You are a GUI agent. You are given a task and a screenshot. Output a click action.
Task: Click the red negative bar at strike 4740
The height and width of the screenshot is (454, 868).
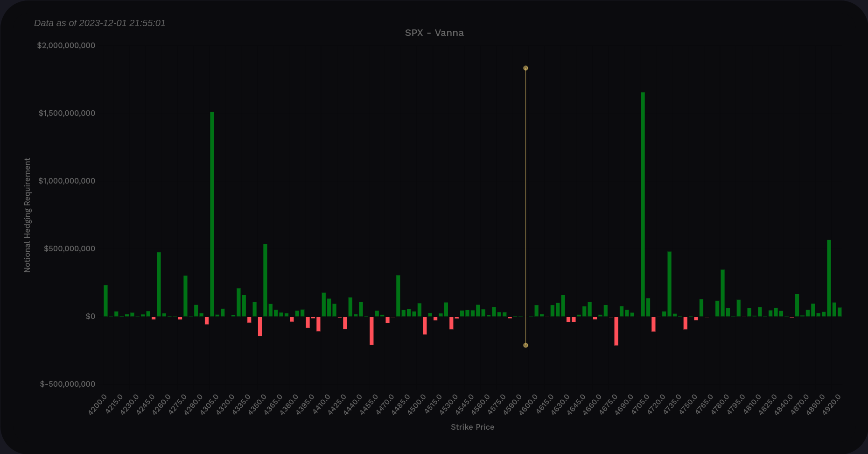685,323
